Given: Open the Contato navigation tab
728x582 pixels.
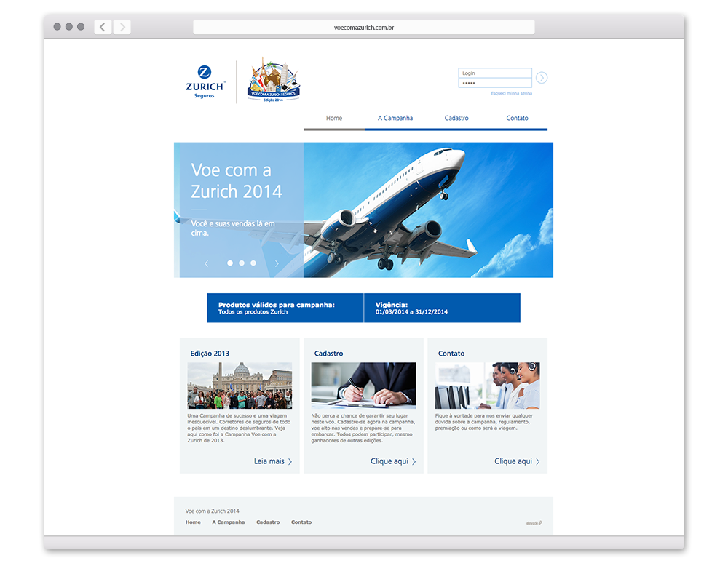Looking at the screenshot, I should point(517,118).
